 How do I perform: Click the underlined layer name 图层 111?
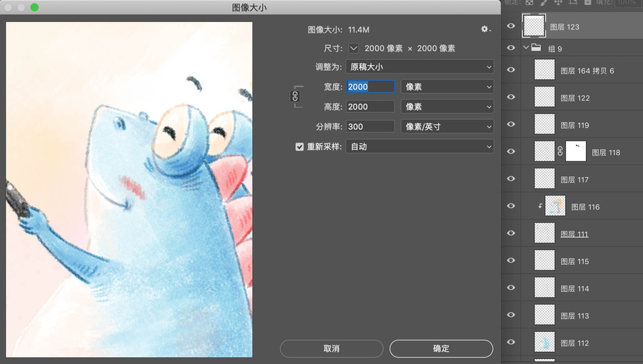pos(574,234)
